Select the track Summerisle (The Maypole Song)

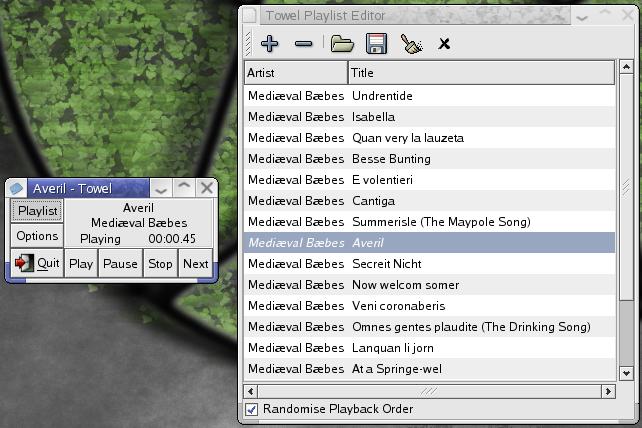tap(441, 222)
